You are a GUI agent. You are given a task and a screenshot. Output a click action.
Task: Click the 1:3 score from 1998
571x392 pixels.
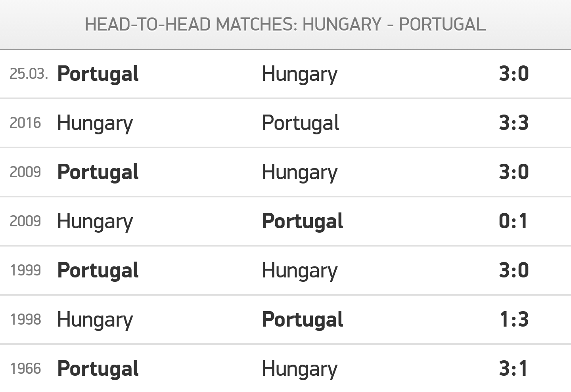pos(514,319)
